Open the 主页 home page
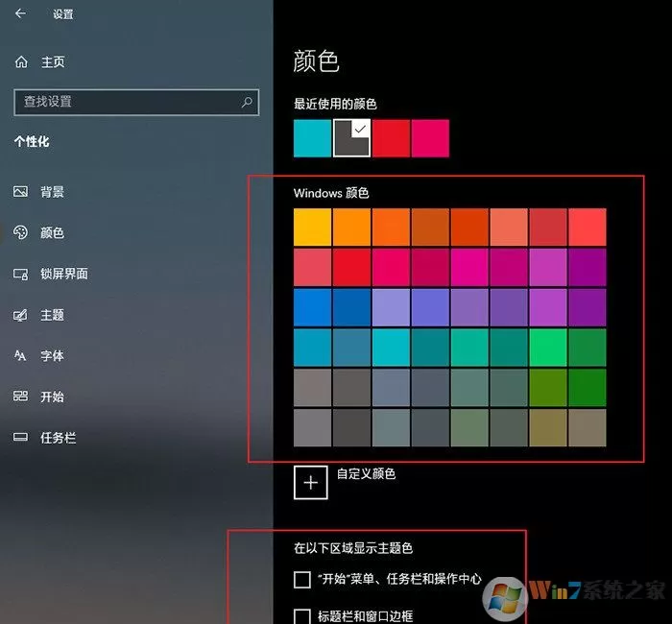 click(40, 62)
